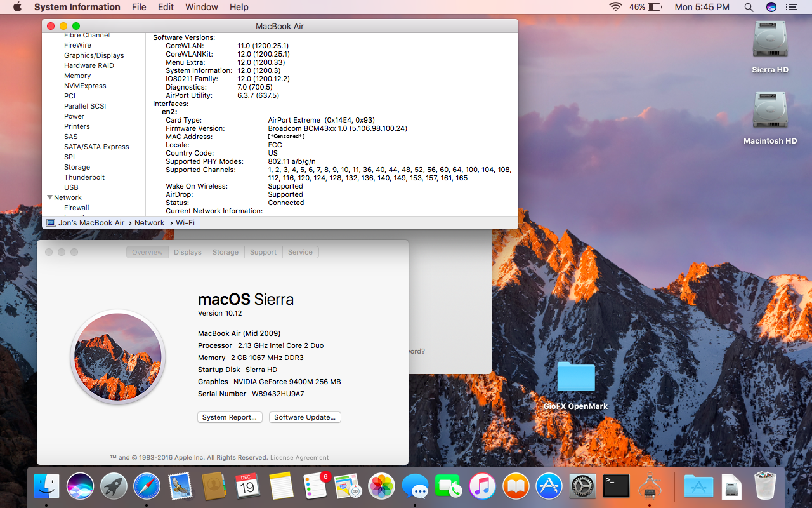Open FaceTime icon in Dock
The height and width of the screenshot is (508, 812).
click(x=449, y=487)
